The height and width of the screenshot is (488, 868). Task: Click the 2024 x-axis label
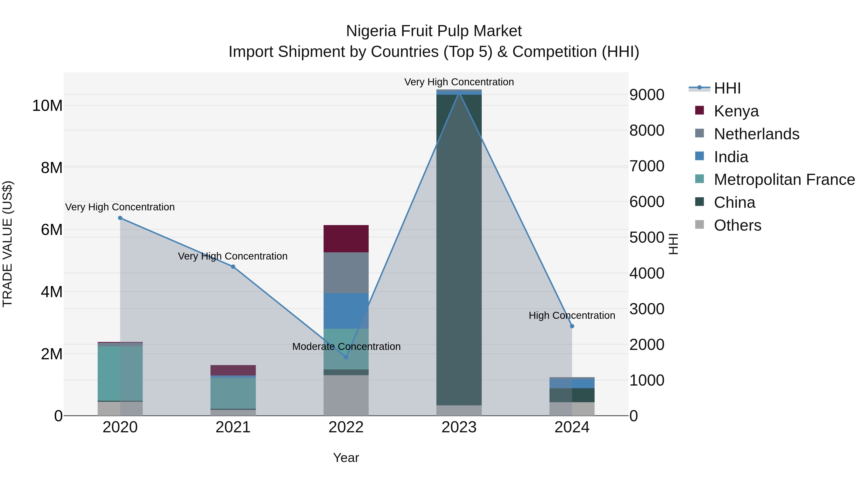click(572, 427)
